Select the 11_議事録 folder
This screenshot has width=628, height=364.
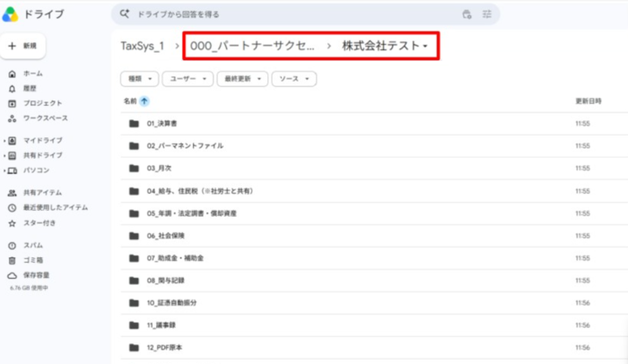tap(374, 325)
